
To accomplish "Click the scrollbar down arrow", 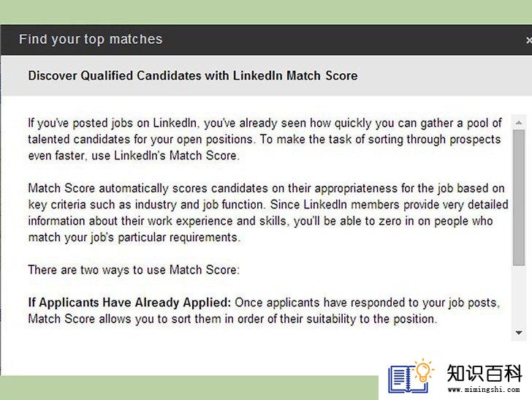I will 518,333.
